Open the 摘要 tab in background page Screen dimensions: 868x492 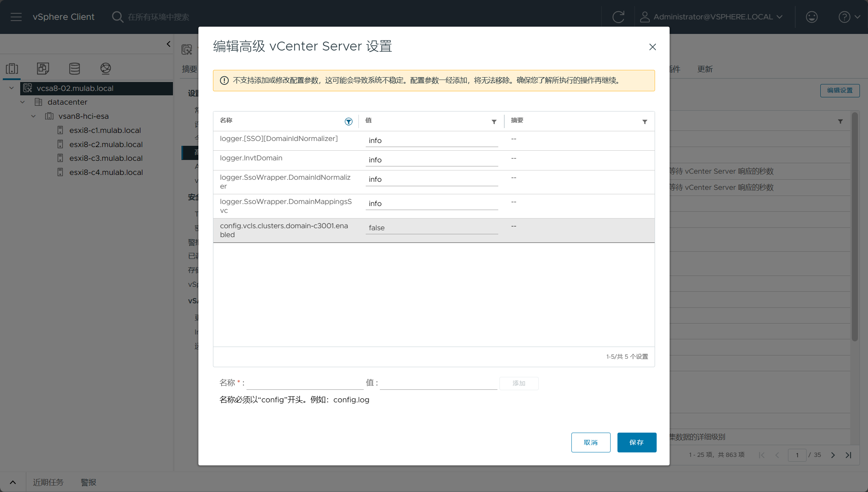[x=189, y=69]
